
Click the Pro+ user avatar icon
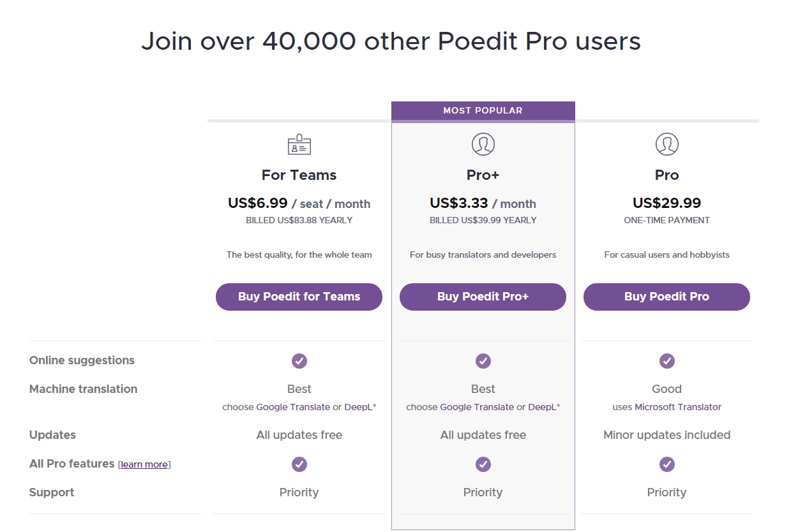click(483, 144)
